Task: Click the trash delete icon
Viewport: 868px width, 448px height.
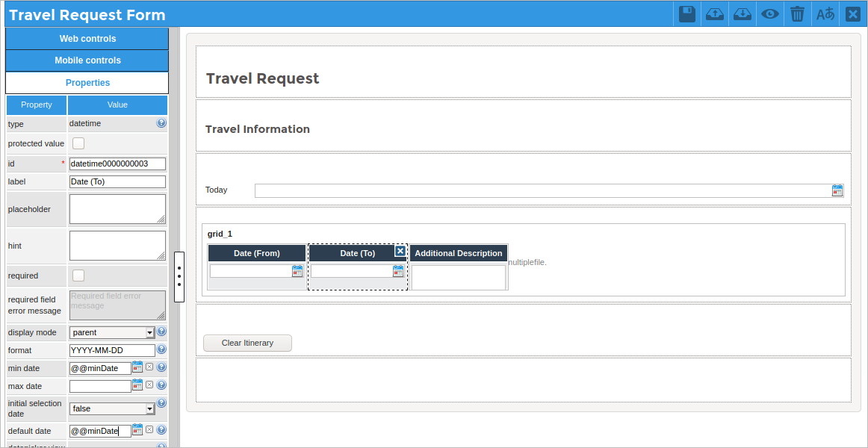Action: pyautogui.click(x=798, y=14)
